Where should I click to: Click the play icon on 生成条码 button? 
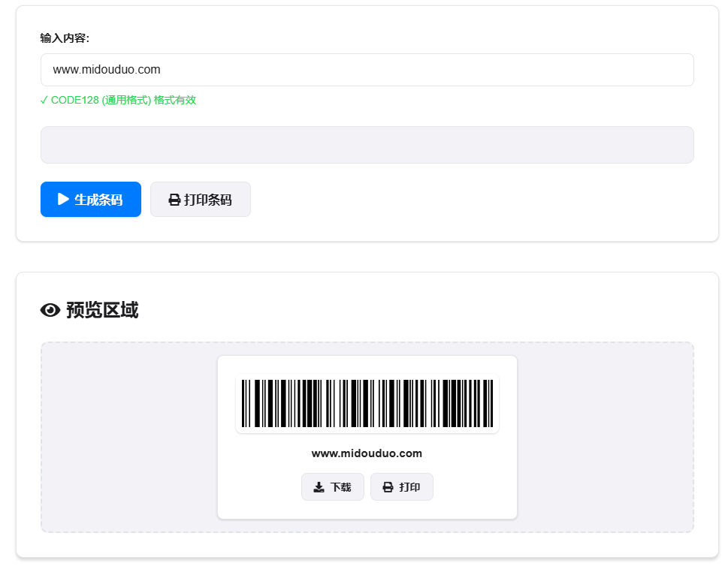[x=63, y=200]
